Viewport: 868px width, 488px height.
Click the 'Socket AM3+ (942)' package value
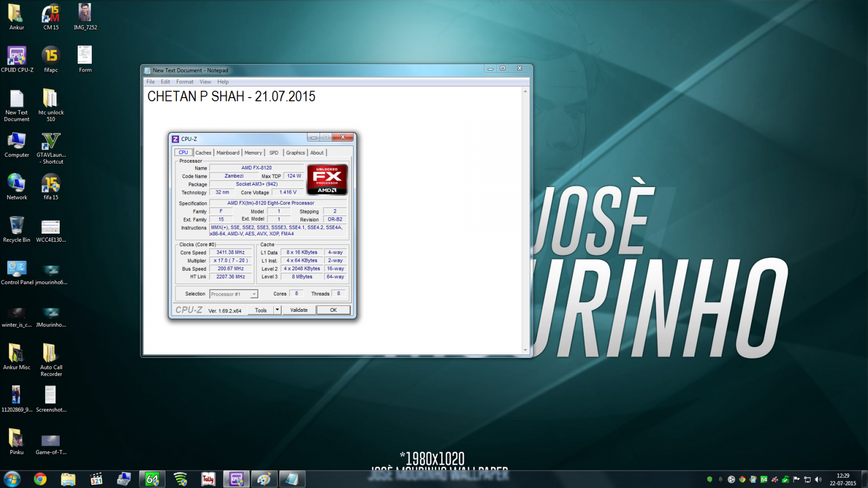(257, 184)
